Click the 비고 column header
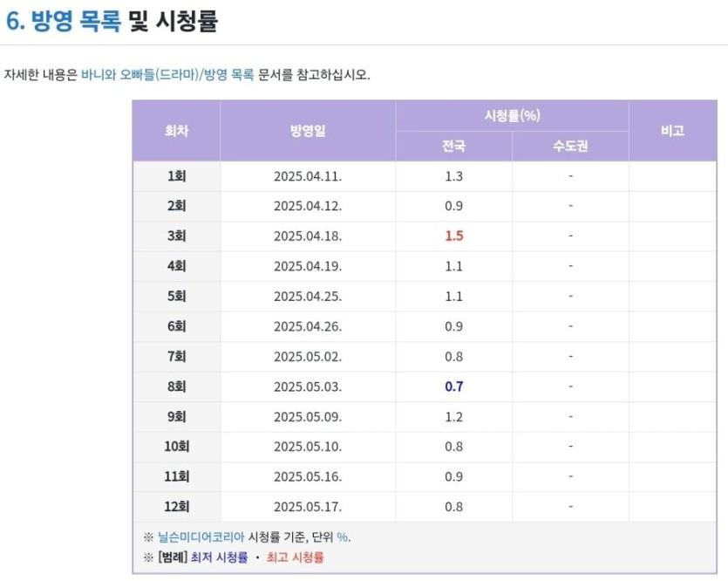Image resolution: width=728 pixels, height=581 pixels. (x=672, y=131)
